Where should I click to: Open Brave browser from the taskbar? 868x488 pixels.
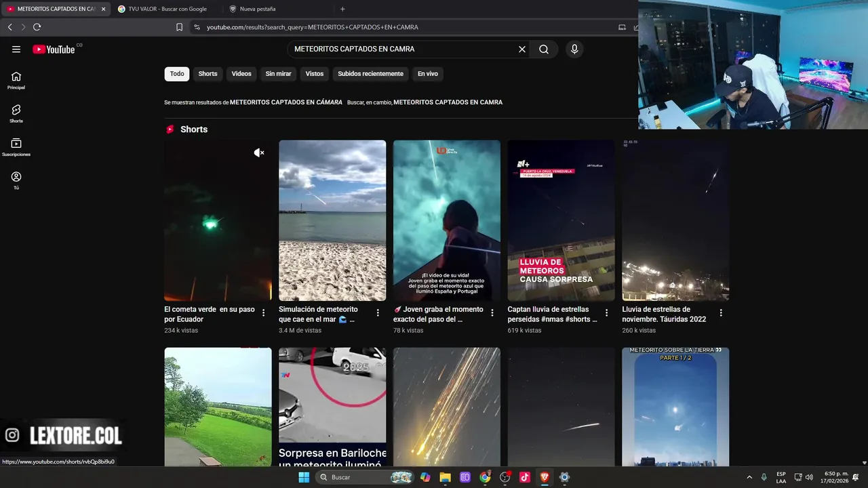[545, 477]
